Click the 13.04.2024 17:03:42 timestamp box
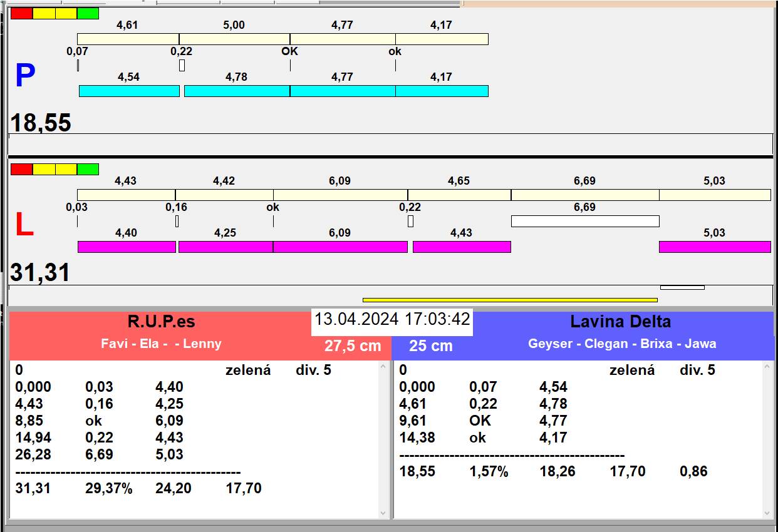 392,320
